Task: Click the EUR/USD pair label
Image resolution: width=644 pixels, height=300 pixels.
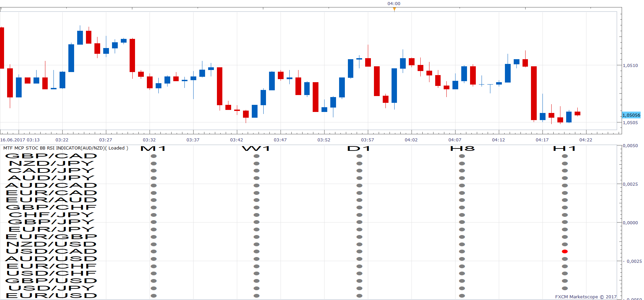Action: point(51,296)
